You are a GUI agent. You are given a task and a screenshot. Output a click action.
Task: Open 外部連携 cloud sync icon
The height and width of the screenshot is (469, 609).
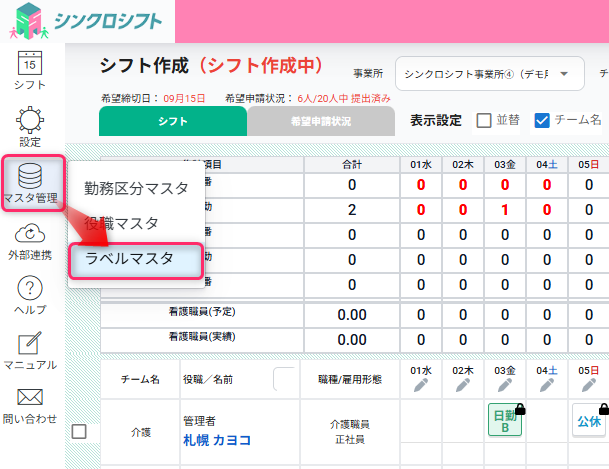pos(30,234)
